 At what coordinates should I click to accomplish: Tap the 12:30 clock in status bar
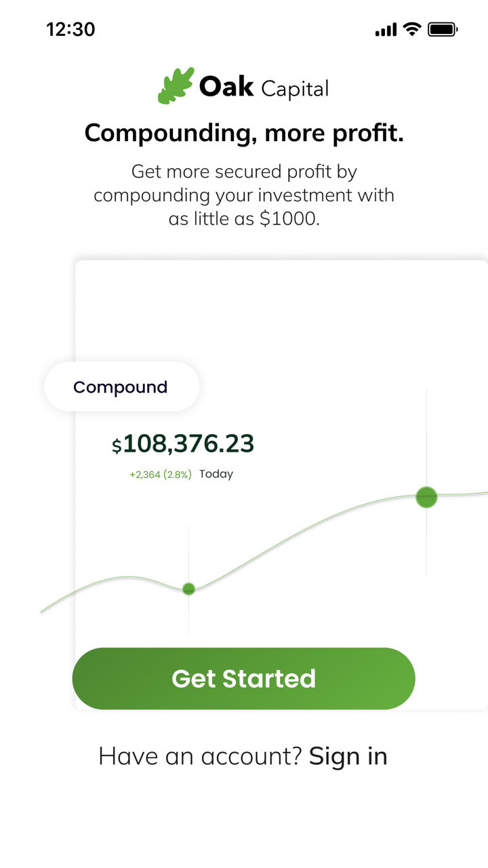pyautogui.click(x=70, y=29)
